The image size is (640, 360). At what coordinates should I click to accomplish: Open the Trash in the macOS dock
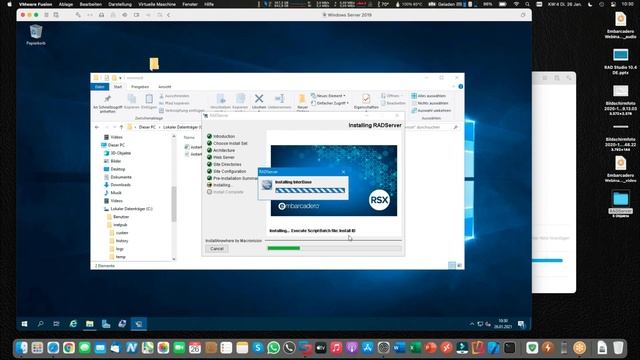(618, 348)
